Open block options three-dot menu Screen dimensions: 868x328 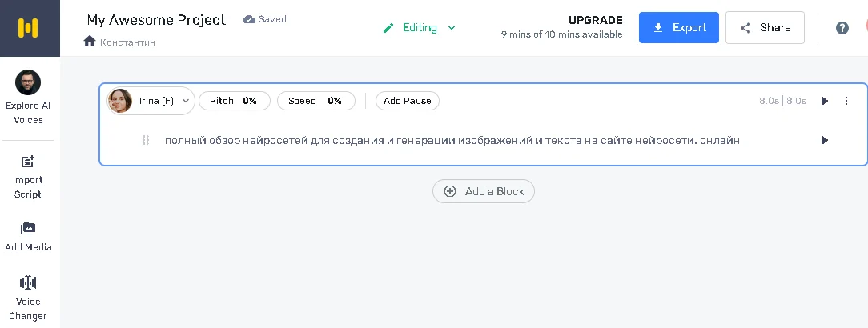846,101
